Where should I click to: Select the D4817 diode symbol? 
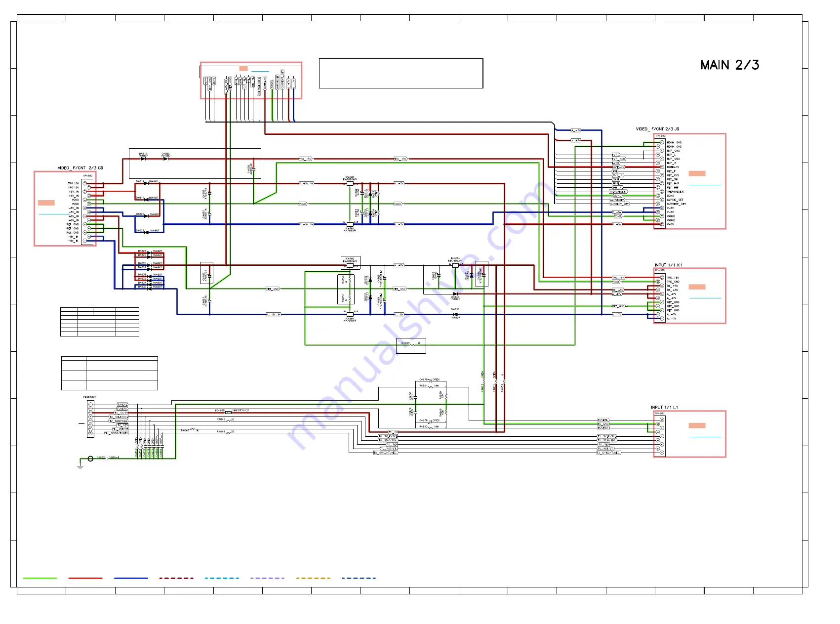[146, 200]
